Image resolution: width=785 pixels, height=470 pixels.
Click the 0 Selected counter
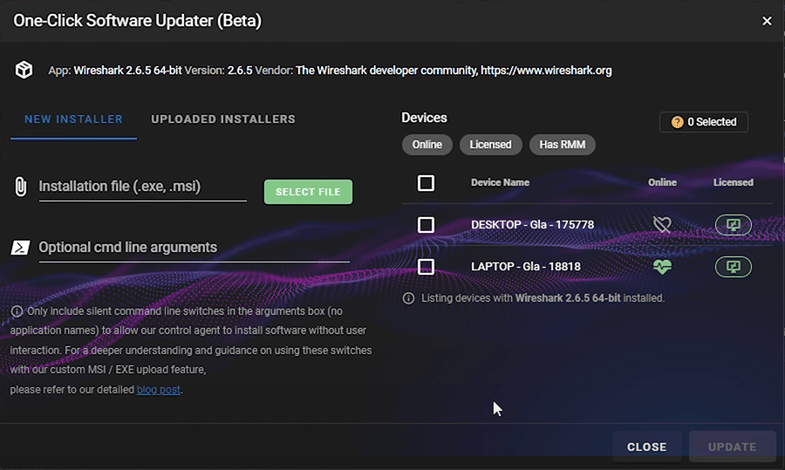coord(703,122)
